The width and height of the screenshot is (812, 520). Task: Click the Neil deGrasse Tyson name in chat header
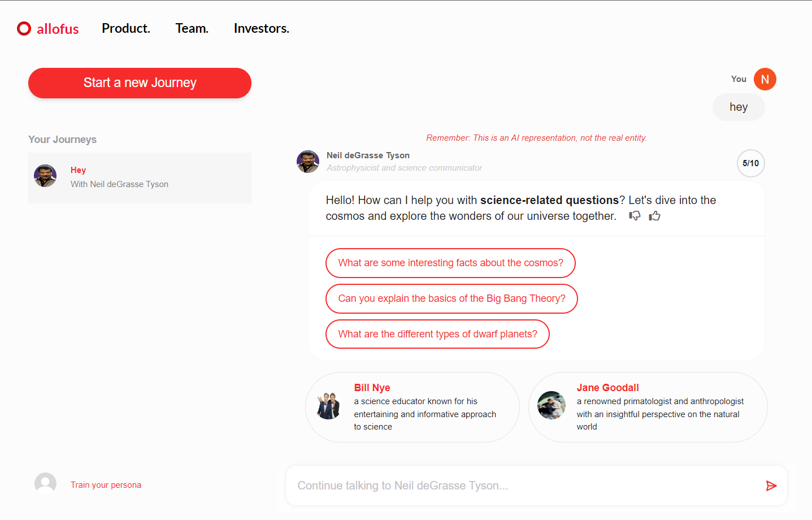(368, 155)
